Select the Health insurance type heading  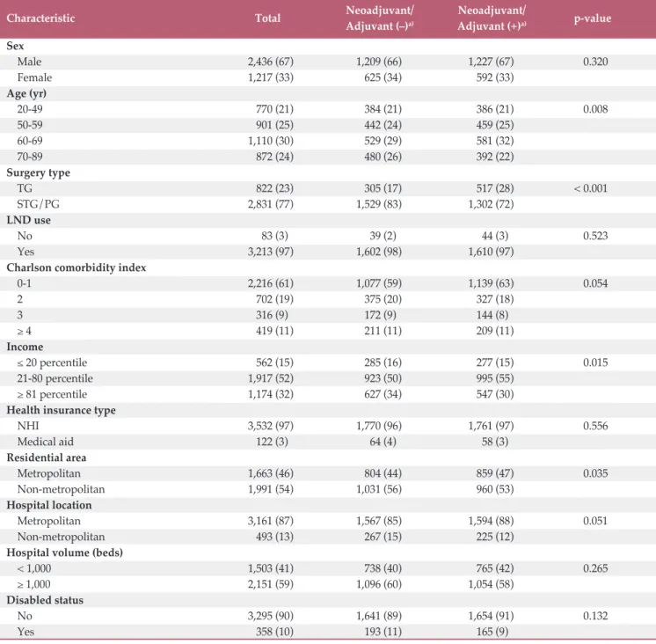[x=61, y=411]
